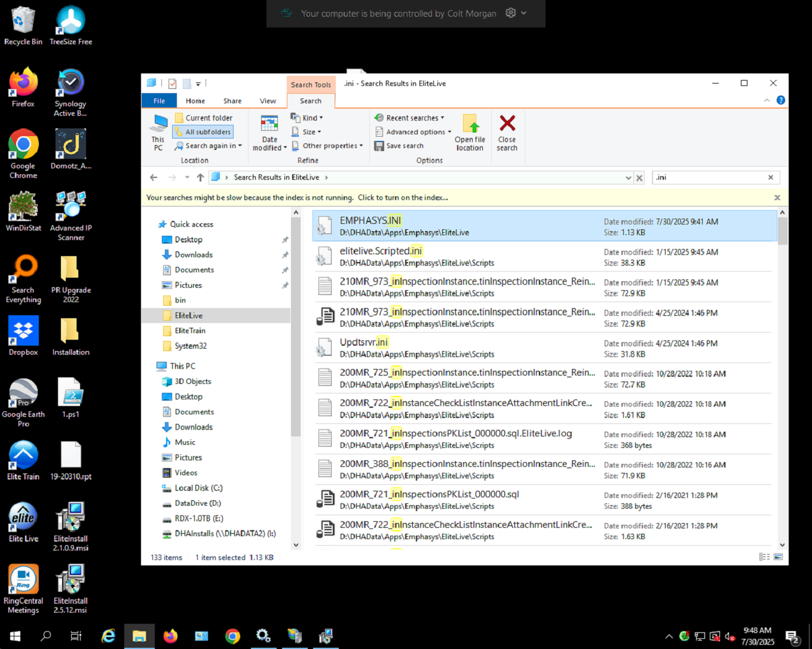Click the Search Tools contextual tab

click(x=311, y=85)
